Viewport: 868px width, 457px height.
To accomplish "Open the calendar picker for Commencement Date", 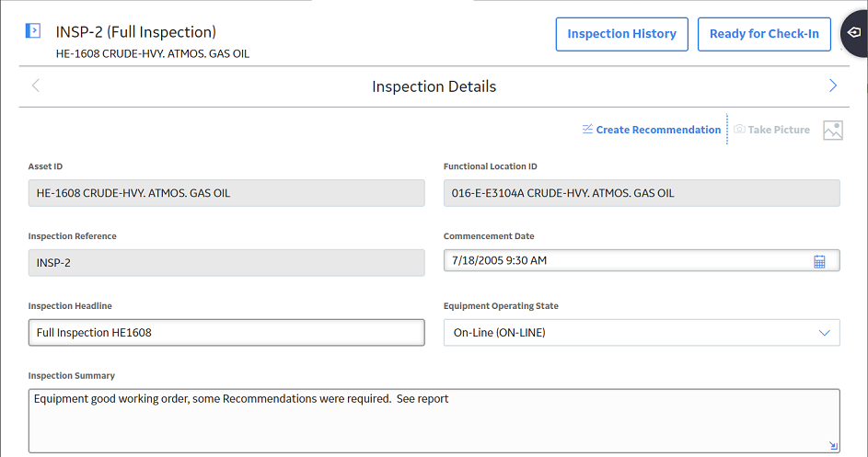I will click(819, 261).
